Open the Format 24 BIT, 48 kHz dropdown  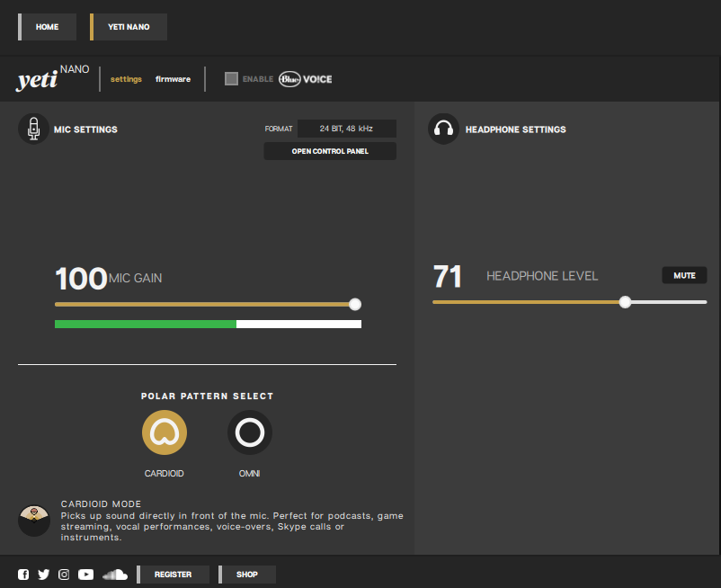pyautogui.click(x=347, y=129)
